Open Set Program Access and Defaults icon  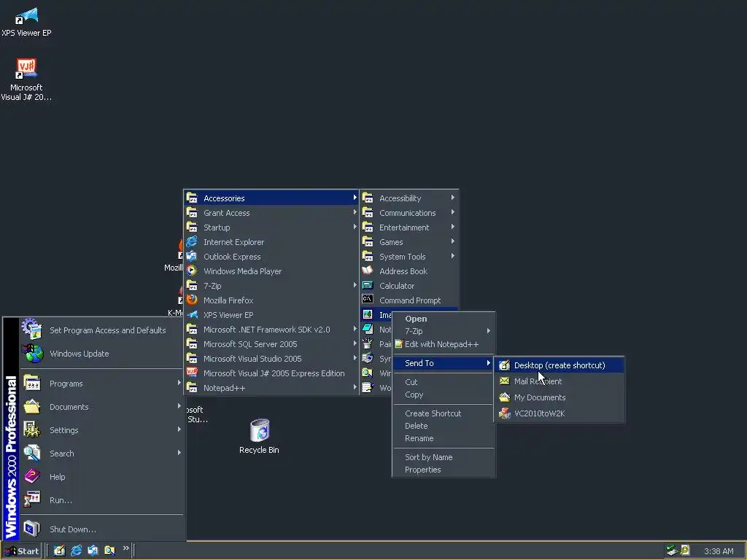click(32, 330)
